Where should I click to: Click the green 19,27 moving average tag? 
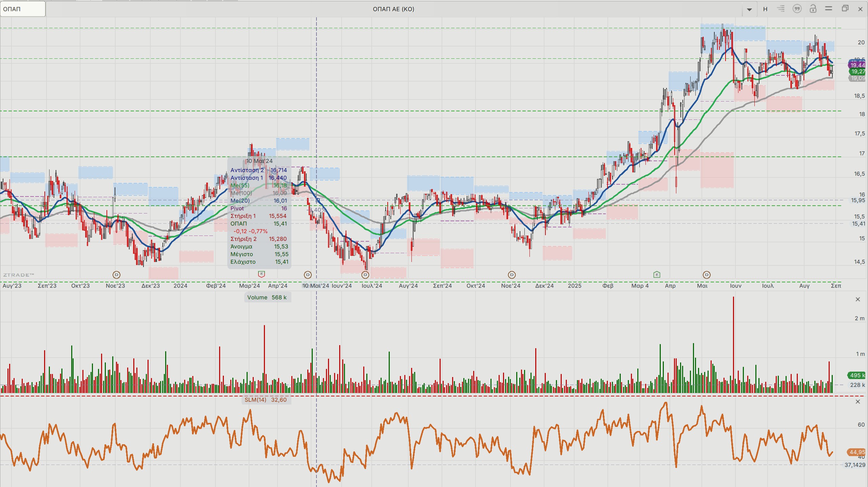[857, 71]
